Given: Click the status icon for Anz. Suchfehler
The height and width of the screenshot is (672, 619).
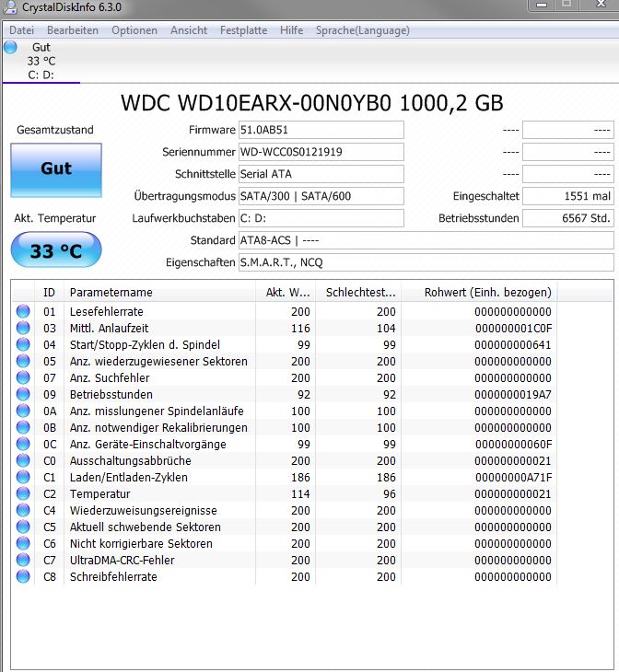Looking at the screenshot, I should click(x=23, y=377).
